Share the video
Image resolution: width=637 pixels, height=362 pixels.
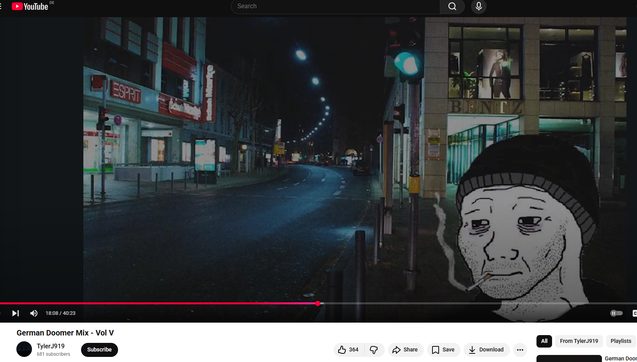tap(405, 350)
